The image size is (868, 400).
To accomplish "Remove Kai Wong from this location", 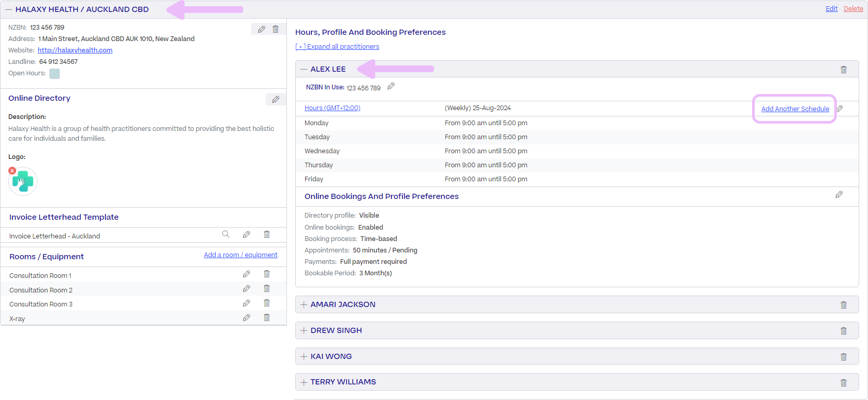I will click(844, 357).
